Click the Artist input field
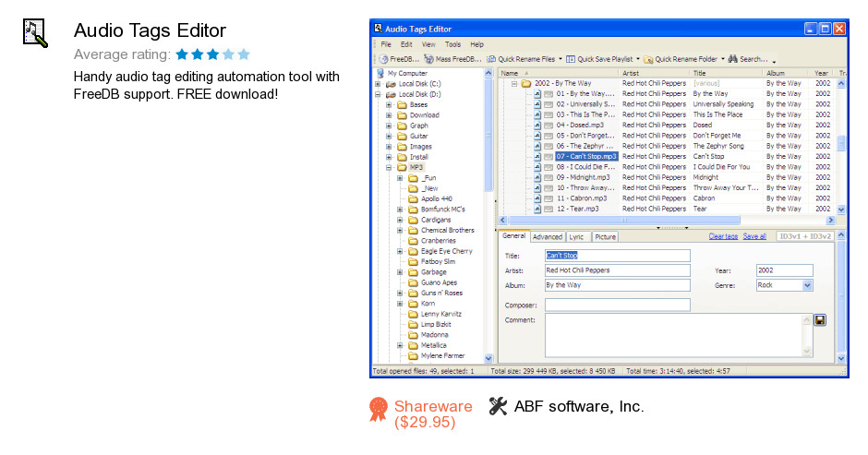 point(617,270)
